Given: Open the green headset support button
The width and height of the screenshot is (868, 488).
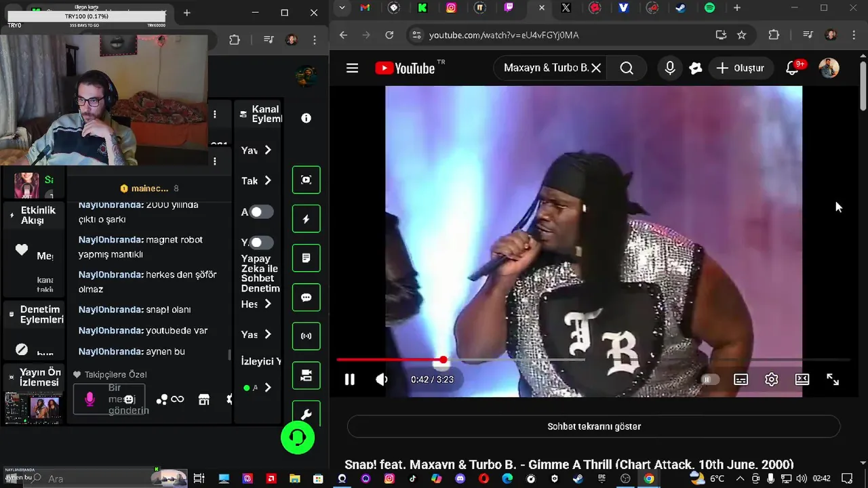Looking at the screenshot, I should pos(298,438).
